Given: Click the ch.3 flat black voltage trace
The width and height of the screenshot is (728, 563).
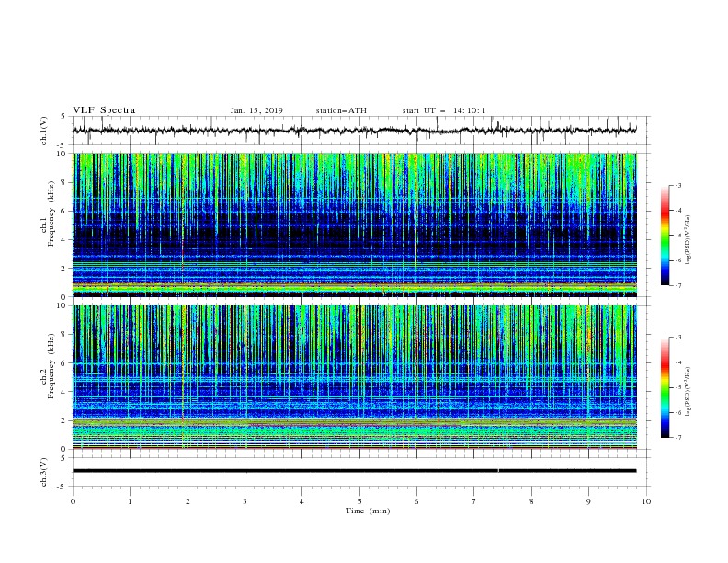Looking at the screenshot, I should [x=354, y=471].
